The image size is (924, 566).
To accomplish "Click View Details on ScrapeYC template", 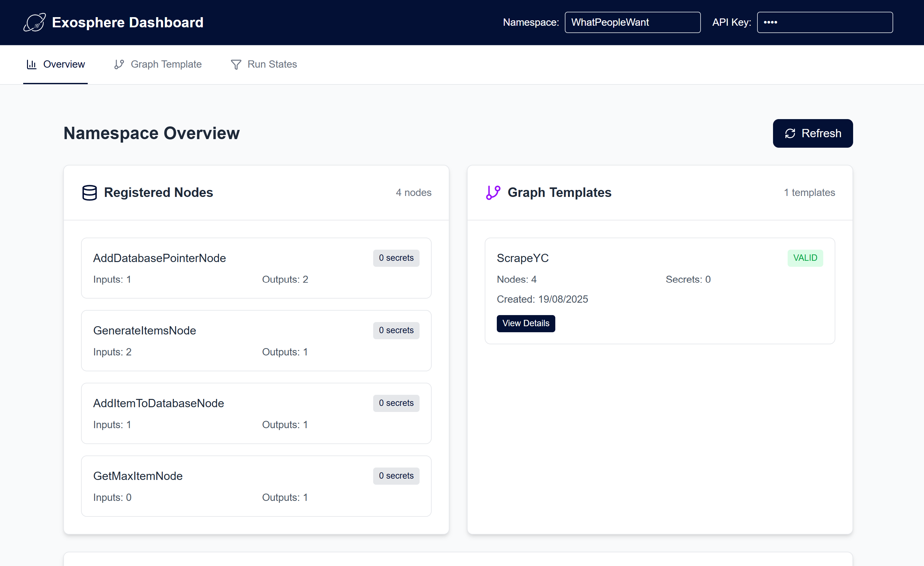I will [x=526, y=323].
